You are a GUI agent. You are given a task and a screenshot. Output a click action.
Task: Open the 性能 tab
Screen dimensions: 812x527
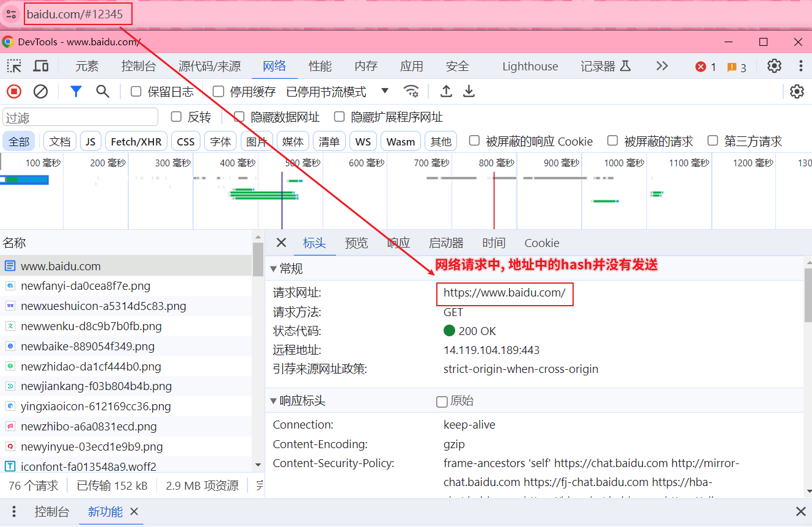pyautogui.click(x=320, y=66)
